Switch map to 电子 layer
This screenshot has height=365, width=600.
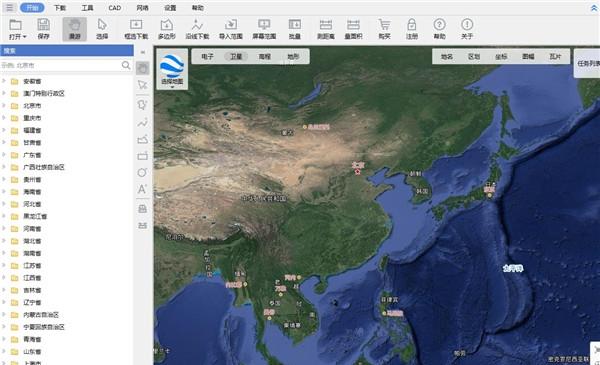[207, 56]
